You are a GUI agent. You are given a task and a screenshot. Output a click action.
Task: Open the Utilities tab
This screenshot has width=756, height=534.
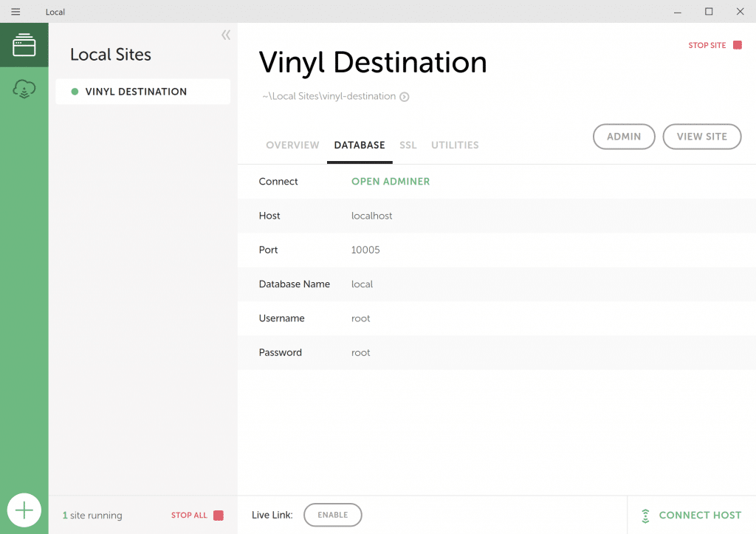tap(455, 145)
